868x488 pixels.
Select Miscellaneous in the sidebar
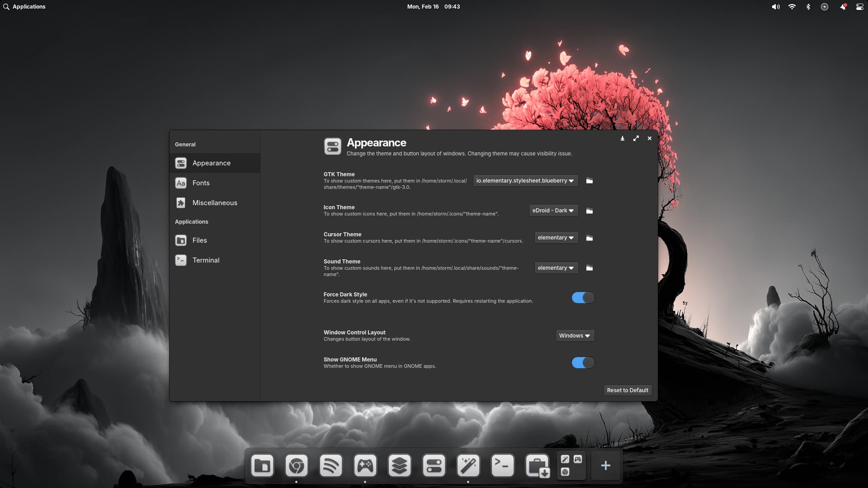[215, 203]
